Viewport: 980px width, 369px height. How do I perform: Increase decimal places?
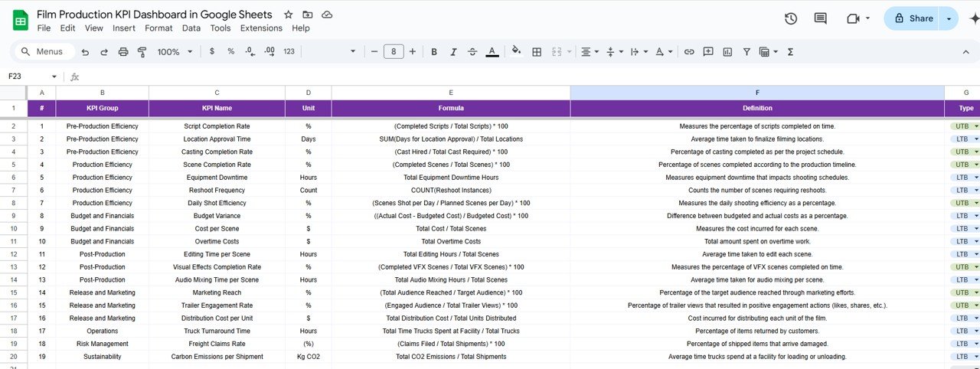point(269,51)
